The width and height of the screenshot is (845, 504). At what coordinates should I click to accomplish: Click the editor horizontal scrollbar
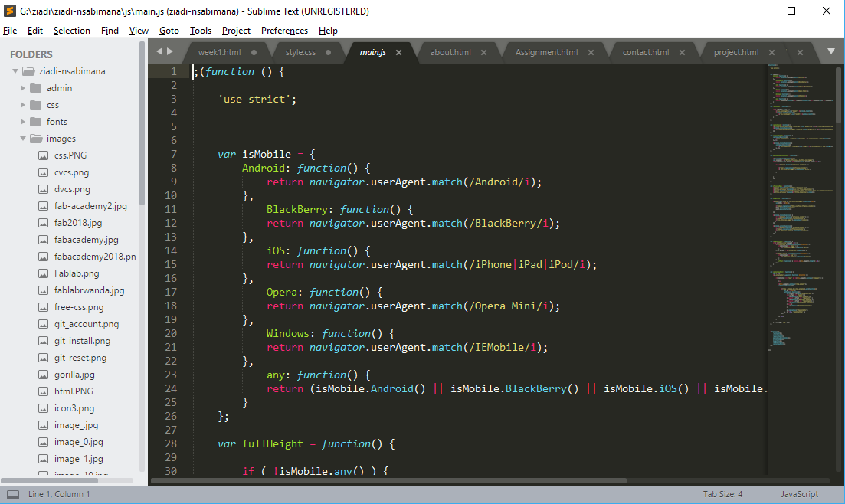click(x=388, y=480)
